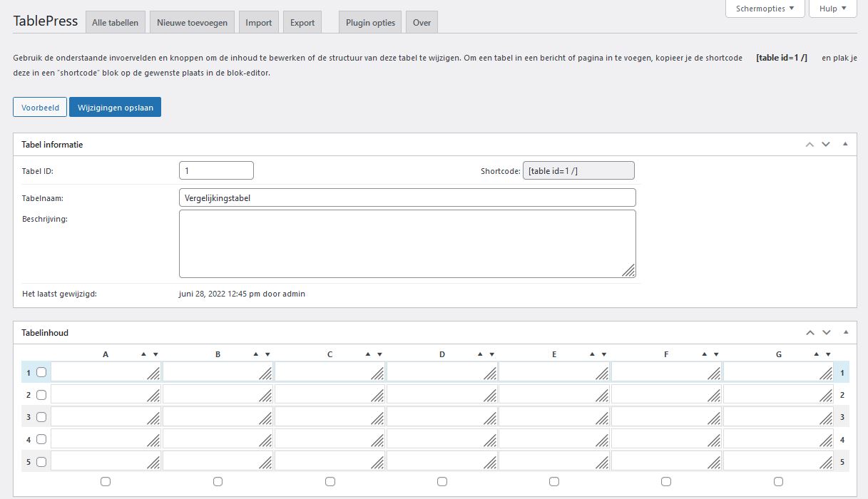Screen dimensions: 868x499
Task: Click the Tabelnaam input field
Action: pyautogui.click(x=407, y=198)
